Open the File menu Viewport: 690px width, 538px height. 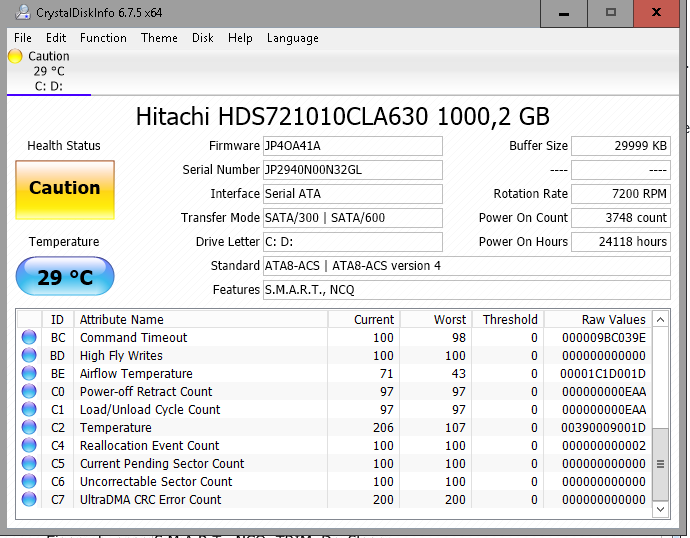click(x=23, y=38)
